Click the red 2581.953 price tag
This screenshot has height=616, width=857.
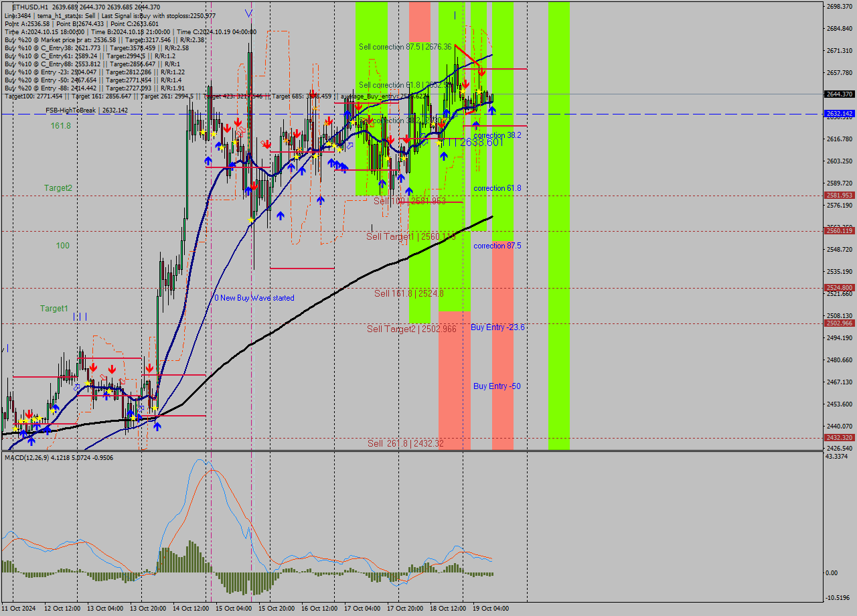pos(840,196)
